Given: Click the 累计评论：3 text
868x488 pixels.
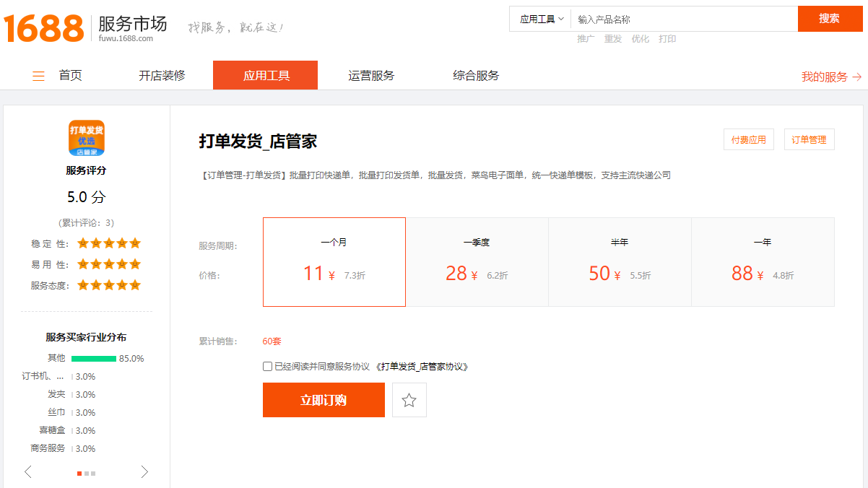Looking at the screenshot, I should 87,223.
